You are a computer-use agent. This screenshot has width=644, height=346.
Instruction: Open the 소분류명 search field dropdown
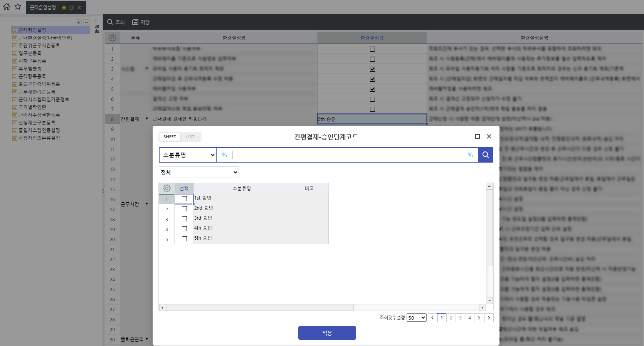click(x=187, y=155)
